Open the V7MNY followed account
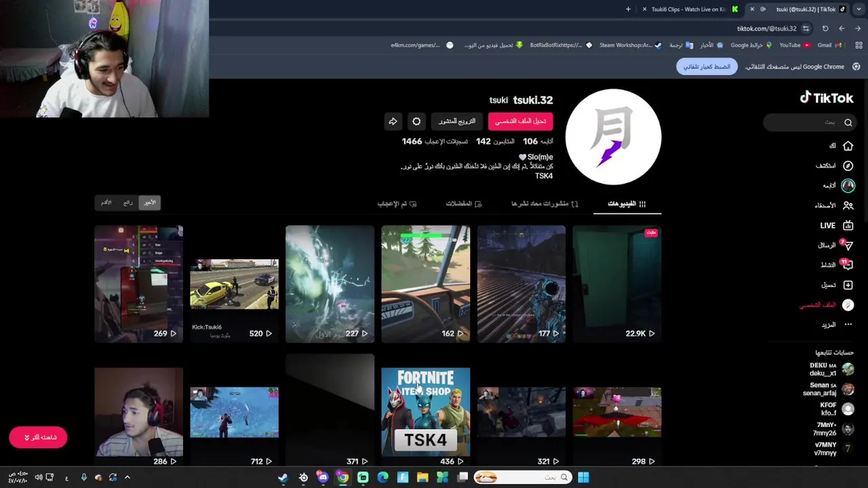 click(834, 449)
